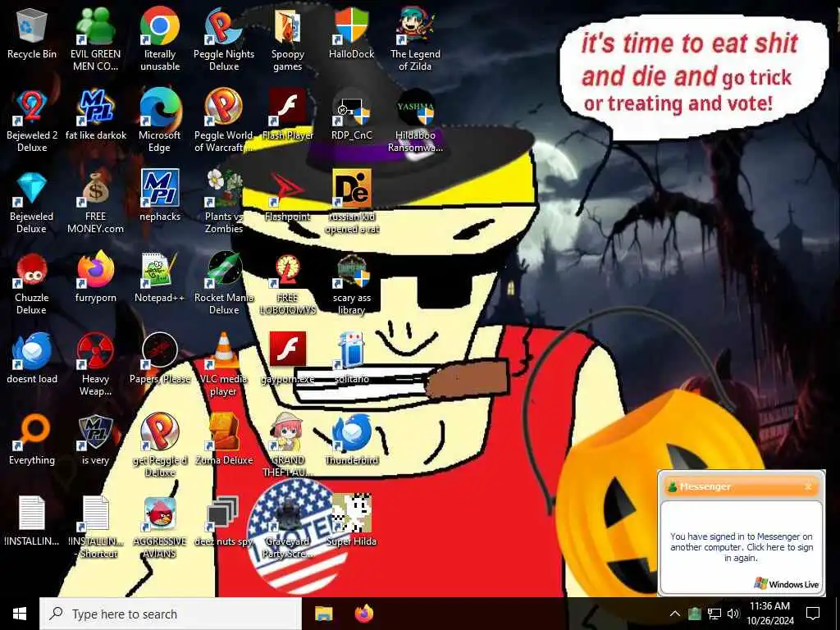Launch Firefox from the taskbar
840x630 pixels.
tap(364, 614)
